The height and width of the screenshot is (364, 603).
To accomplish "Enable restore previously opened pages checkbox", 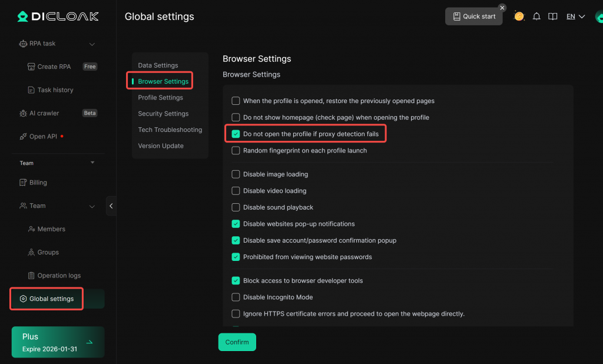I will click(x=236, y=101).
